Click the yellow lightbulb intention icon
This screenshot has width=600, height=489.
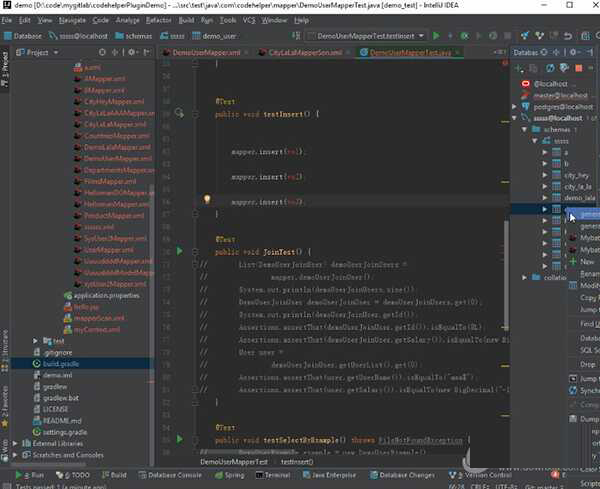pyautogui.click(x=207, y=200)
